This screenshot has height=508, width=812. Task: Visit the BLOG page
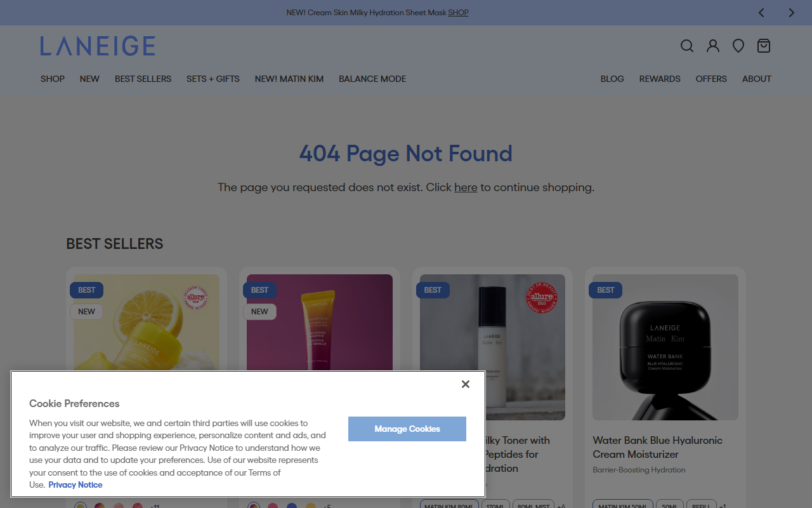coord(612,79)
